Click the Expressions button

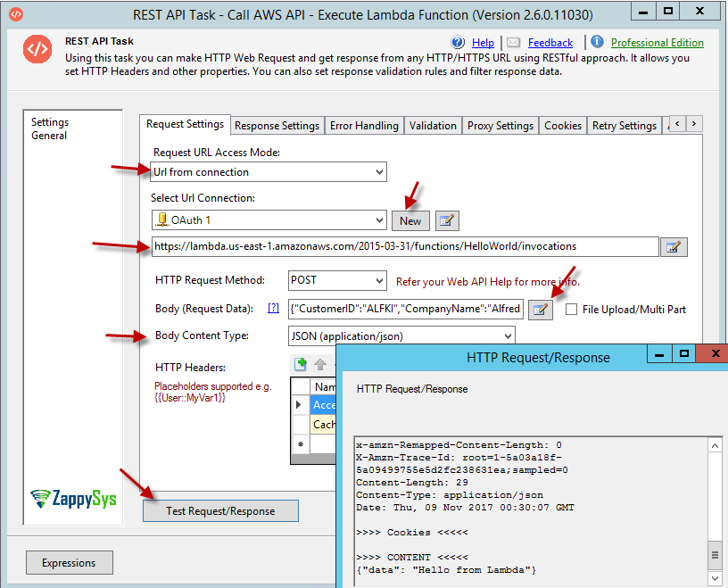(x=70, y=562)
